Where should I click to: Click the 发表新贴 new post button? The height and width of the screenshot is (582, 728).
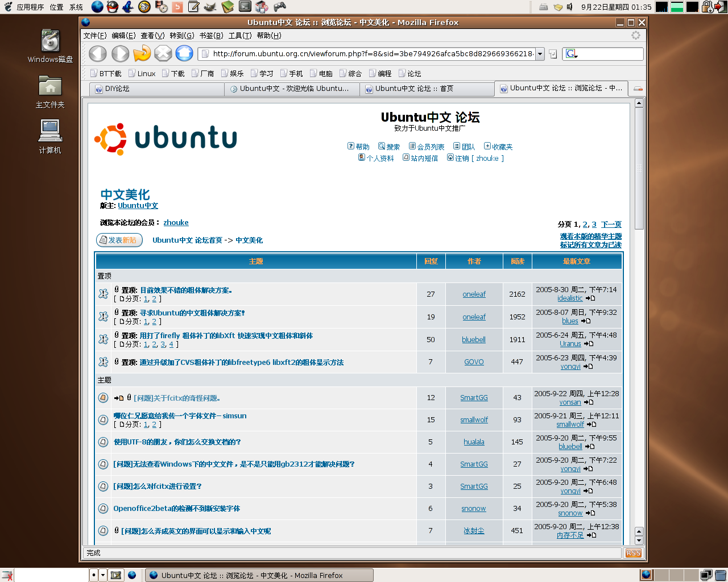coord(119,240)
